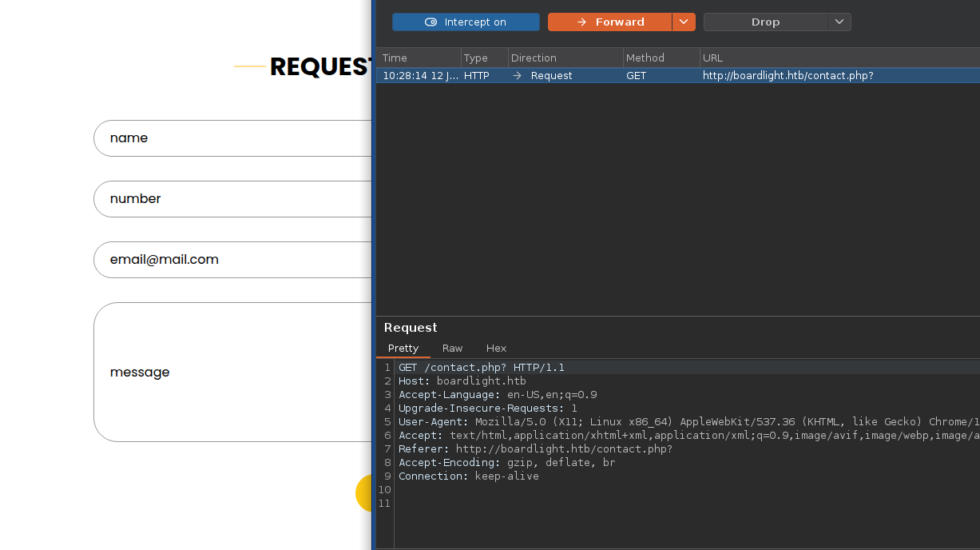Screen dimensions: 980x550
Task: Sort requests by URL column header
Action: [x=839, y=58]
